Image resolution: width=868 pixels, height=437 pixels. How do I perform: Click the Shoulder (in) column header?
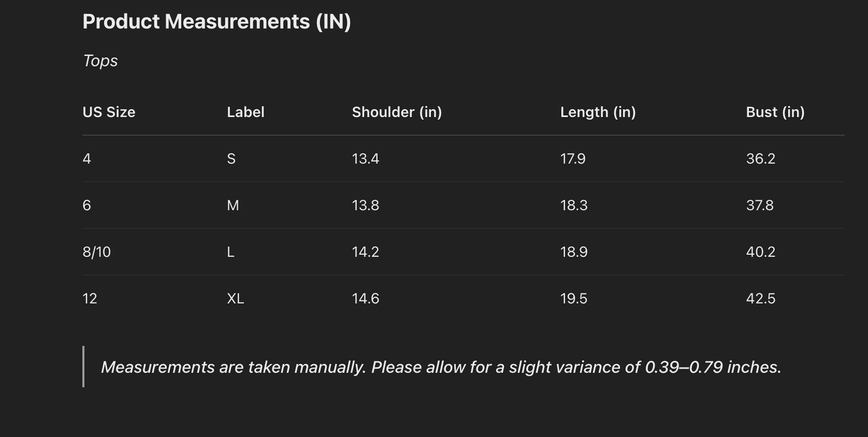click(396, 112)
